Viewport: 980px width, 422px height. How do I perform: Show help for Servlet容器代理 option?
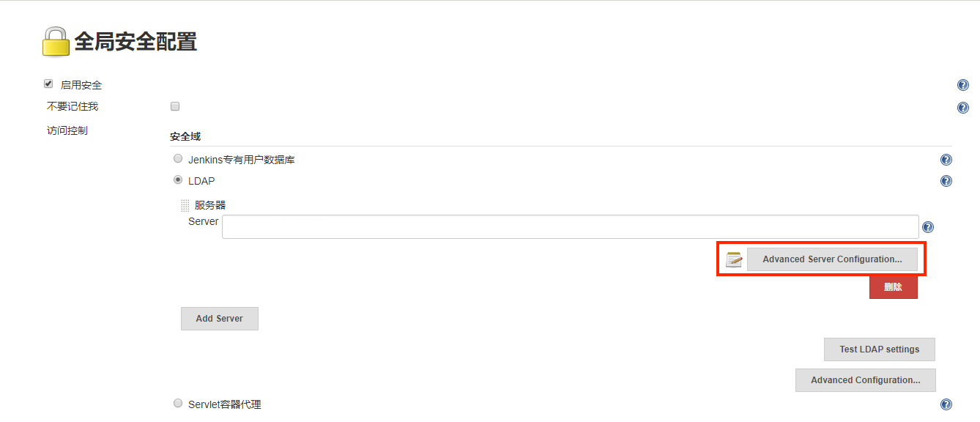(x=946, y=404)
